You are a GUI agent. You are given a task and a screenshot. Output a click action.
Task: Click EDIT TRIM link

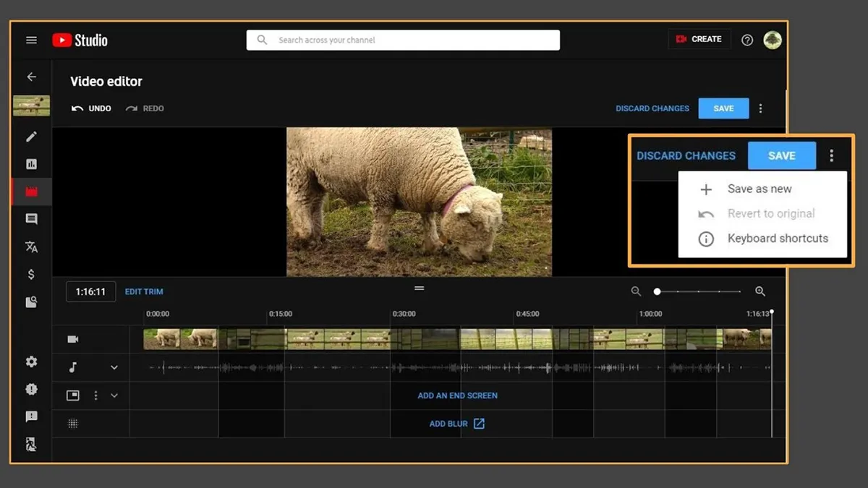(144, 291)
